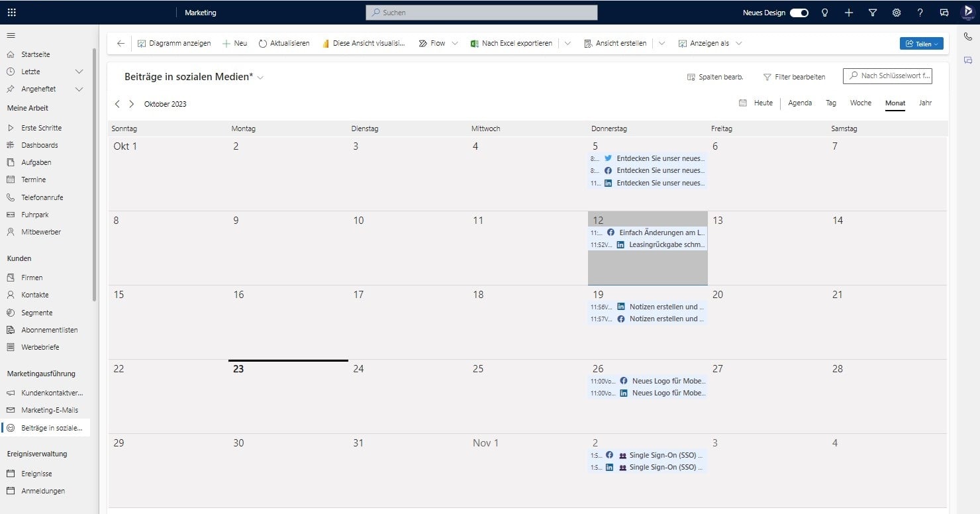
Task: Click the lightbulb icon in the top bar
Action: 824,12
